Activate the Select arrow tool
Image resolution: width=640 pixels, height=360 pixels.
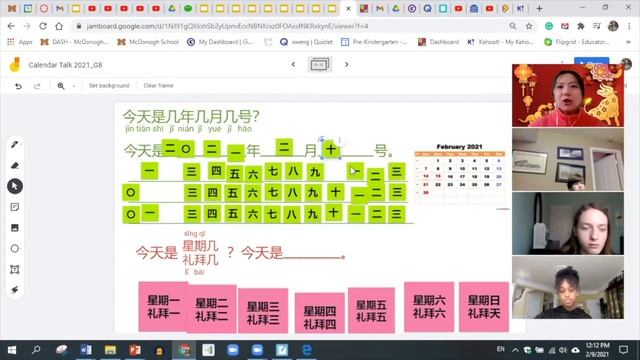pyautogui.click(x=15, y=186)
